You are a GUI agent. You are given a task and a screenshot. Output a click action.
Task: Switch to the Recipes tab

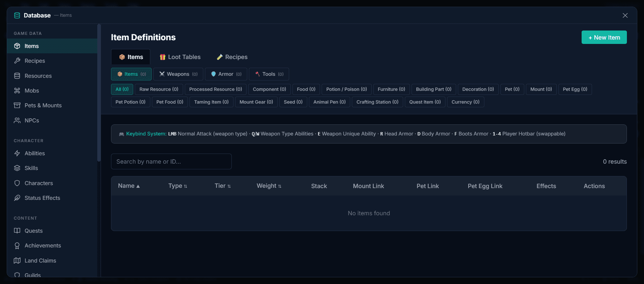(232, 57)
